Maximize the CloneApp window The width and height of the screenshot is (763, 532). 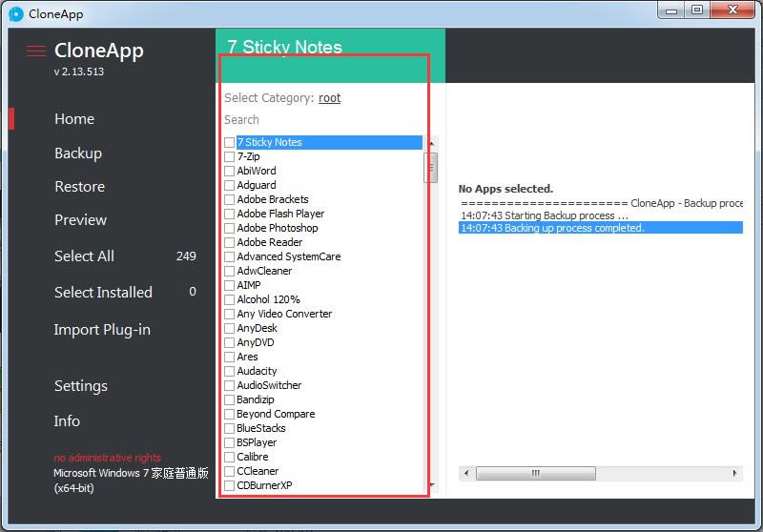(x=697, y=10)
